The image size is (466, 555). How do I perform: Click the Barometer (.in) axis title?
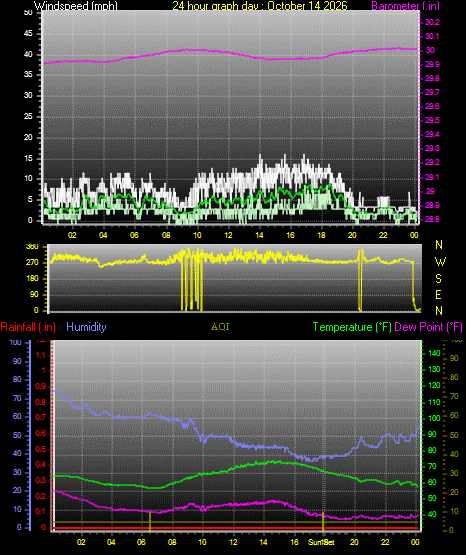click(405, 6)
